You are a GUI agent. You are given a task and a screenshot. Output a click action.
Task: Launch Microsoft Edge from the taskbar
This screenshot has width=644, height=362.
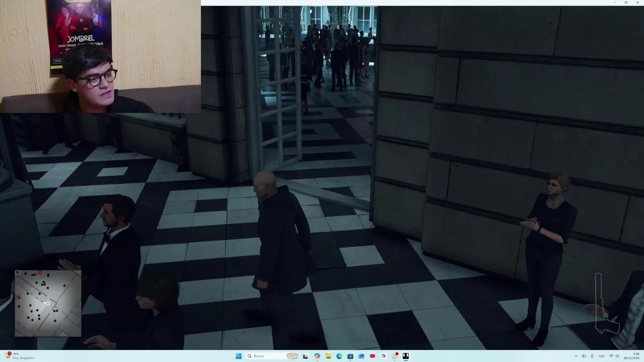click(339, 356)
